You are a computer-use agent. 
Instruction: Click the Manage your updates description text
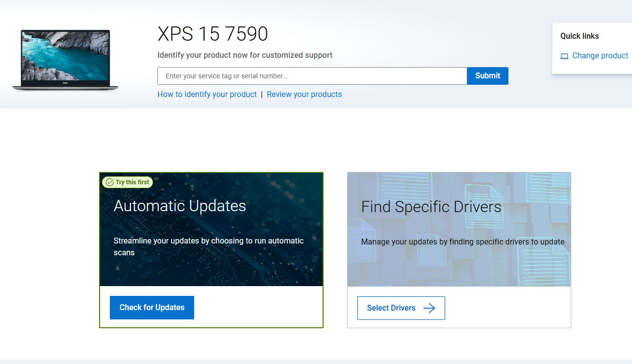point(462,242)
